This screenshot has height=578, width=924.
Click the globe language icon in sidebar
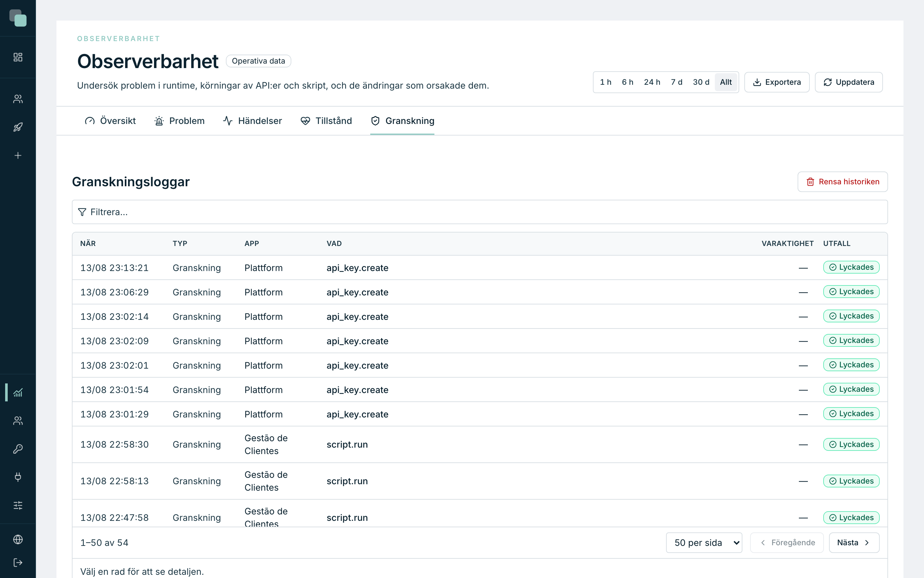point(18,539)
